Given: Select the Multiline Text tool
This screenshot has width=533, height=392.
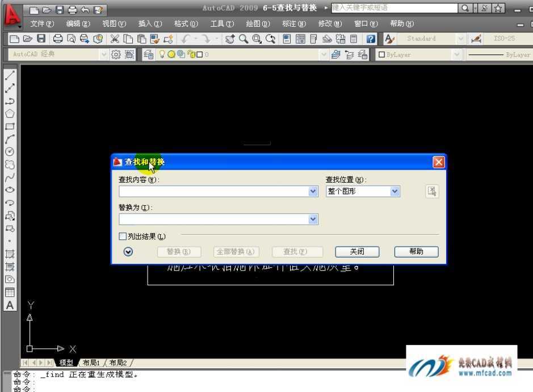Looking at the screenshot, I should (10, 305).
